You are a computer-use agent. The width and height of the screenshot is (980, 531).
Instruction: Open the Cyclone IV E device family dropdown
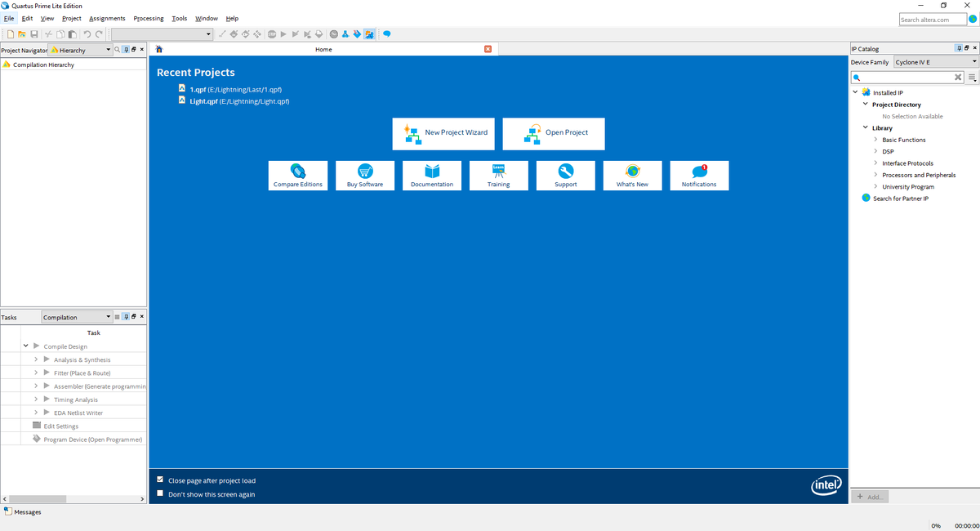click(936, 62)
